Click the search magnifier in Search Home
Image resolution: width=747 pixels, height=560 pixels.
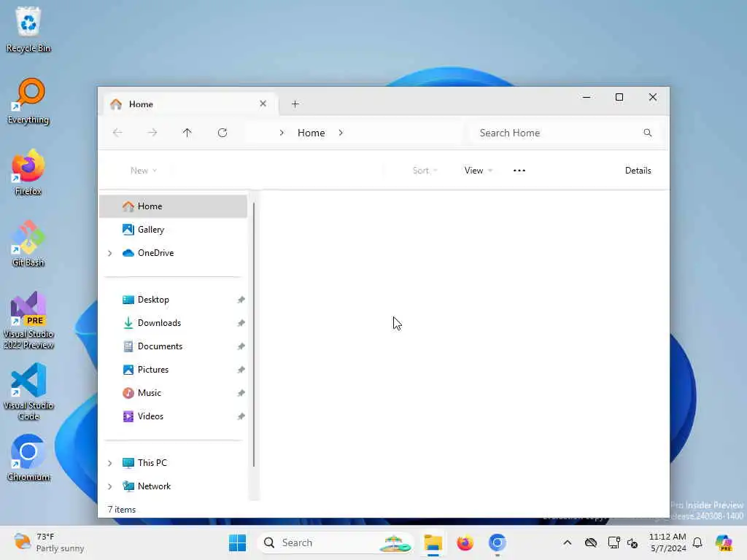[648, 133]
